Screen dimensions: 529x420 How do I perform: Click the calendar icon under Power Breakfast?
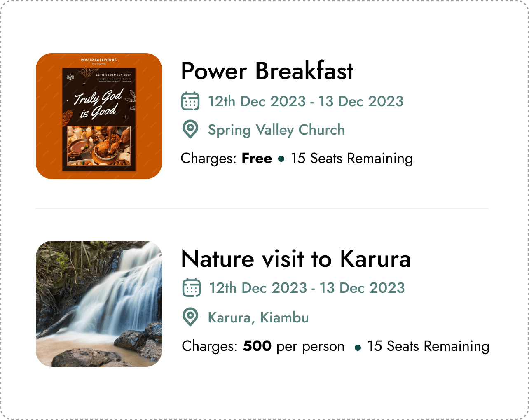(190, 101)
